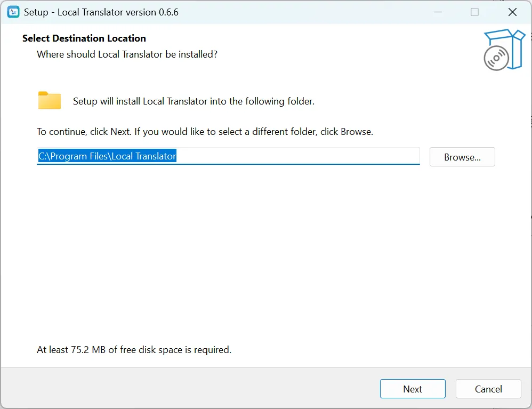The width and height of the screenshot is (532, 409).
Task: Click the disc graphic on the installer icon
Action: point(496,58)
